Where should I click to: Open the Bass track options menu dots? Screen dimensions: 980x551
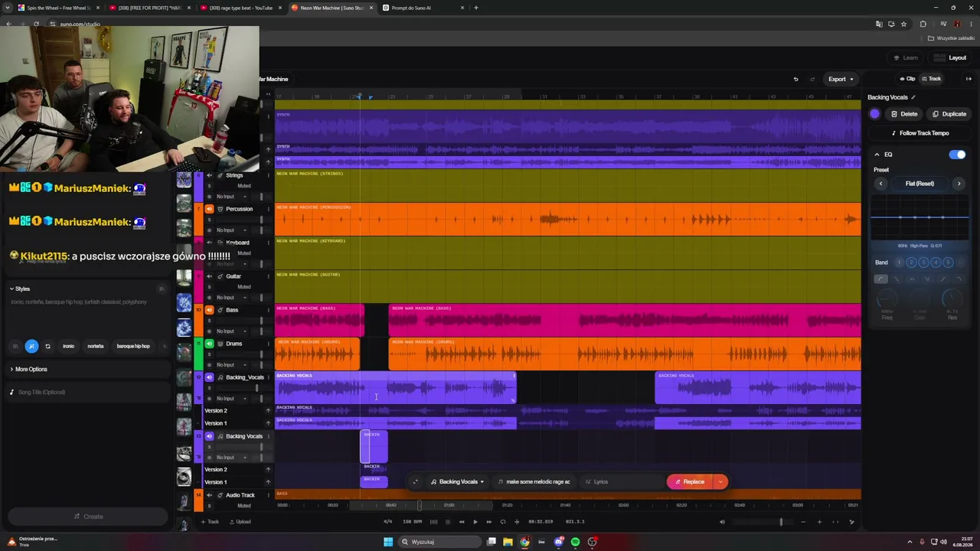[268, 310]
